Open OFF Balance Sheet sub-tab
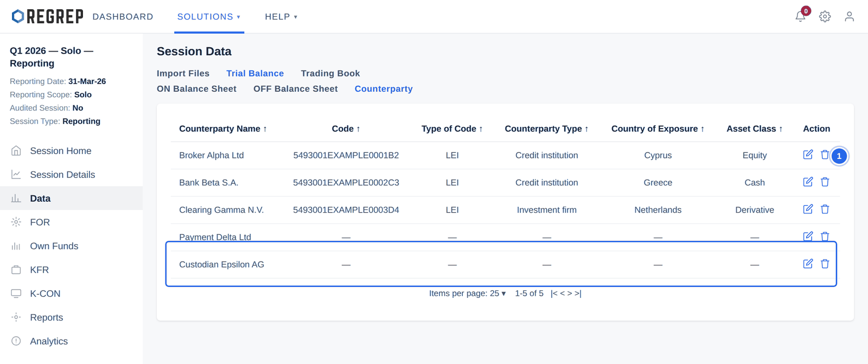 click(x=296, y=89)
